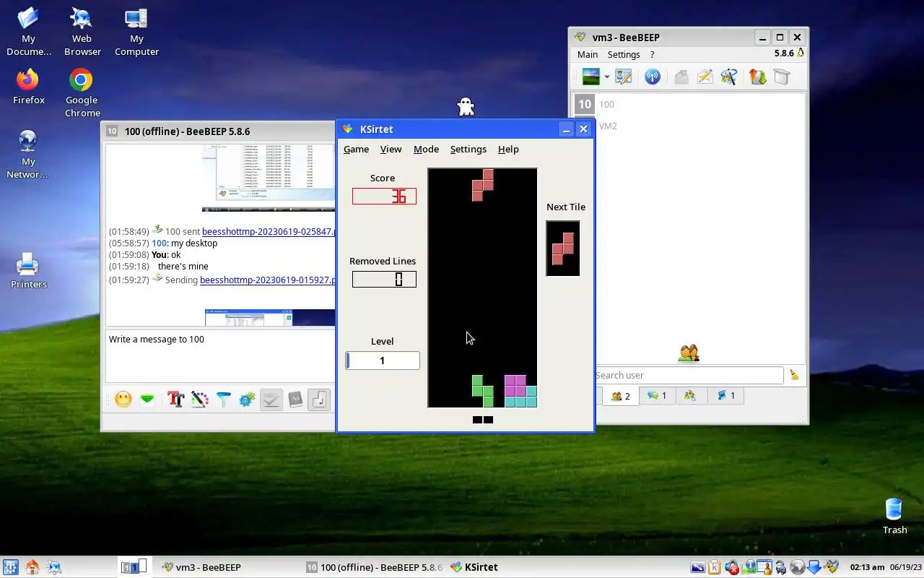The height and width of the screenshot is (578, 924).
Task: Toggle the dictionary book icon in chat toolbar
Action: pyautogui.click(x=295, y=399)
